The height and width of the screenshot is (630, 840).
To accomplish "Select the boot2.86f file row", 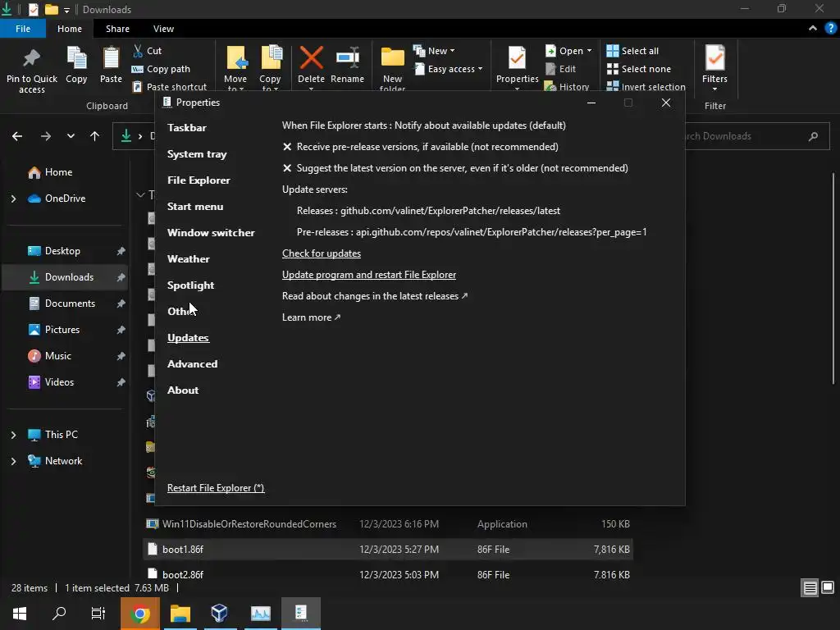I will pos(388,575).
